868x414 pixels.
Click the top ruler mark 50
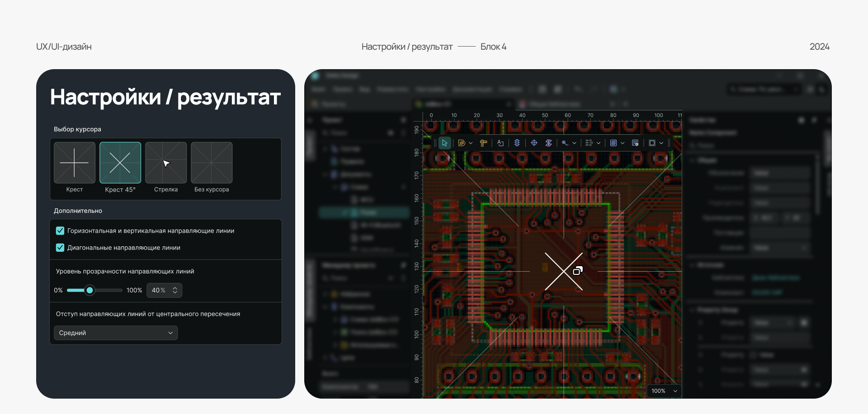point(545,115)
